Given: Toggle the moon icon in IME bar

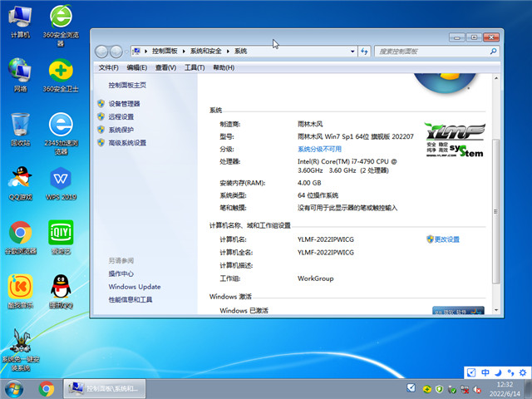Looking at the screenshot, I should 498,372.
